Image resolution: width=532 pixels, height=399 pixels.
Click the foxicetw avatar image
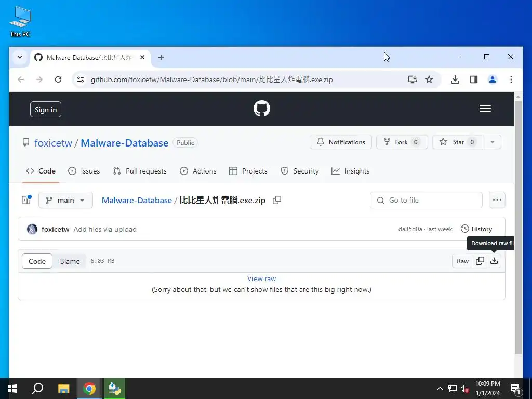[x=32, y=229]
